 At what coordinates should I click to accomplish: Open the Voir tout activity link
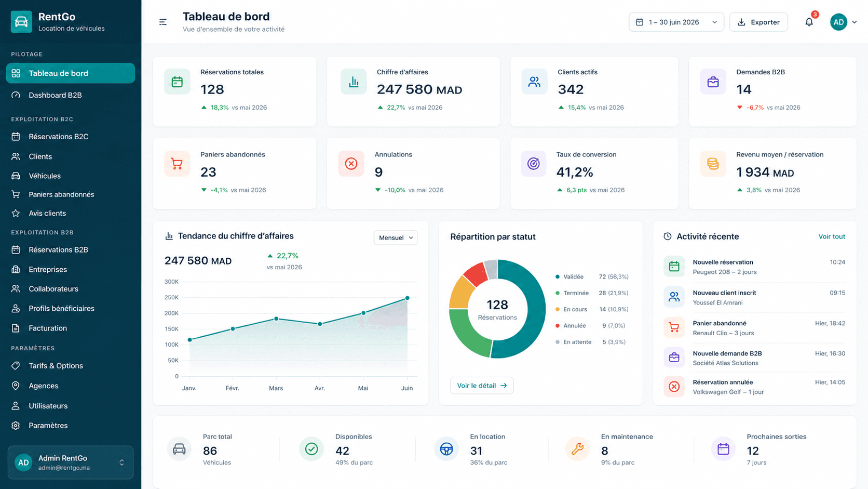(x=832, y=236)
